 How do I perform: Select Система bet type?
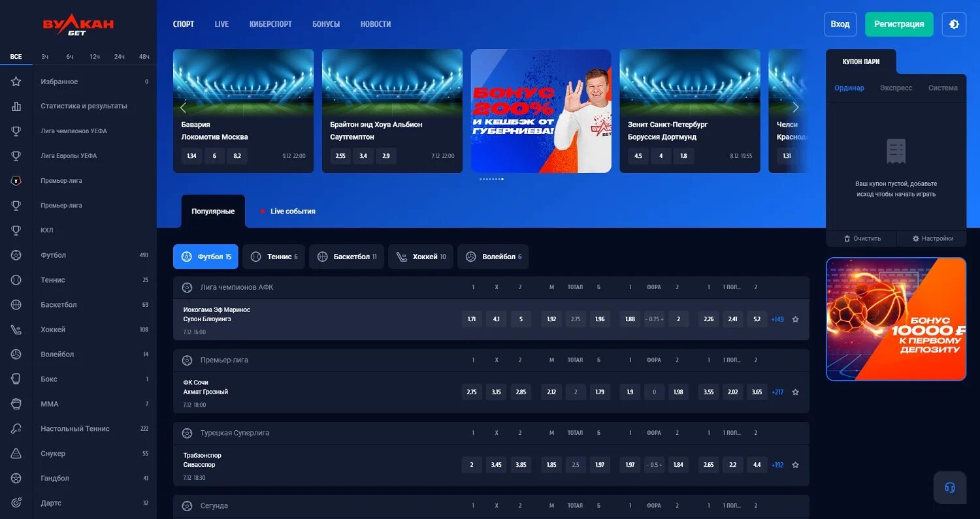pyautogui.click(x=943, y=88)
